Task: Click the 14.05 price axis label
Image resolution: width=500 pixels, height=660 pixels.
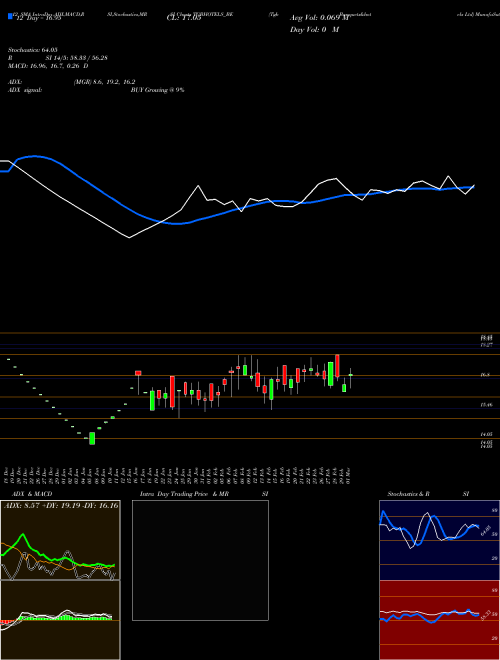Action: [x=486, y=434]
